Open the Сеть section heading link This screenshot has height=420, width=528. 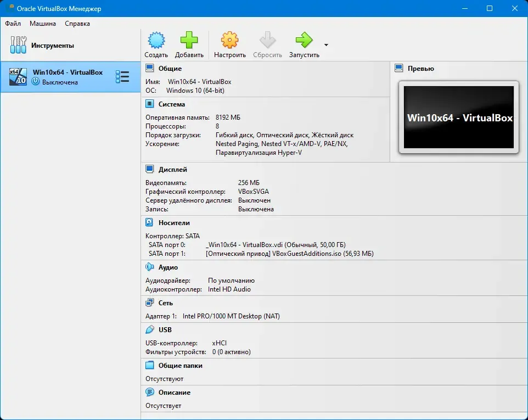point(166,303)
